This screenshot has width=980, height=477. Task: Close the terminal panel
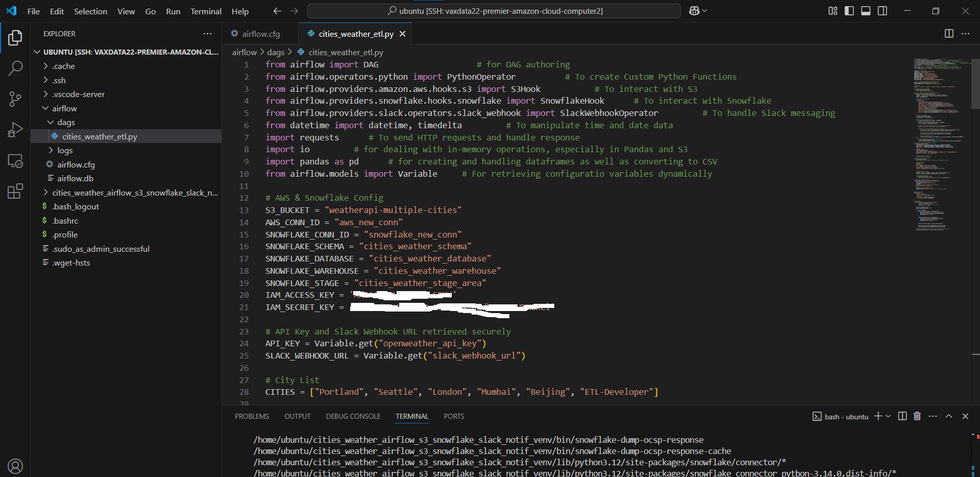click(x=965, y=416)
